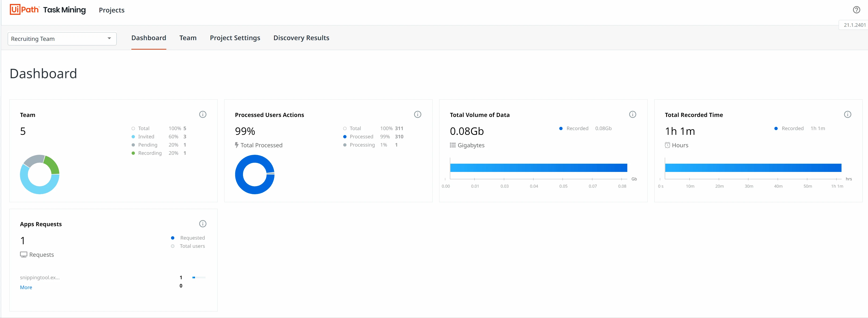The image size is (868, 318).
Task: Switch to the Team tab
Action: pyautogui.click(x=188, y=38)
